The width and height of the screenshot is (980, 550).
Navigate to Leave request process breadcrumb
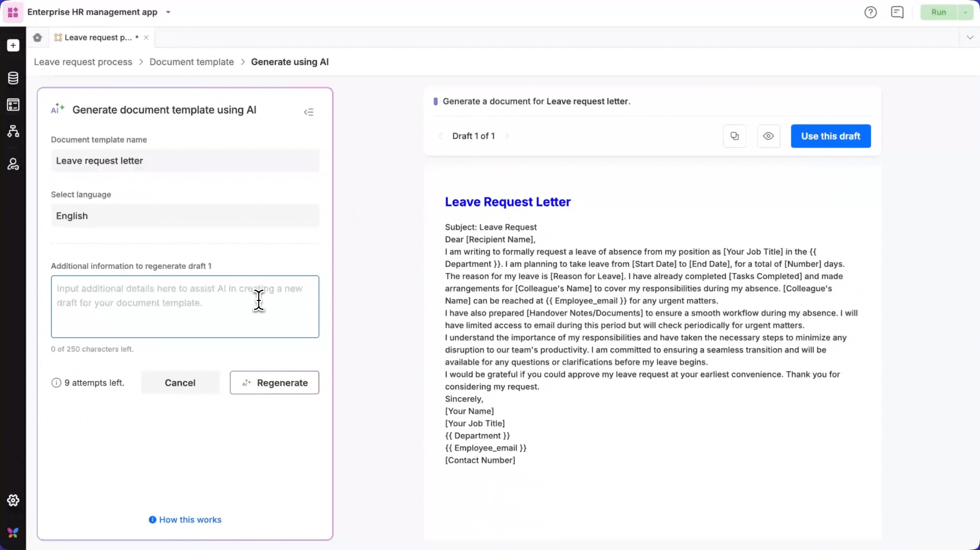[x=83, y=62]
